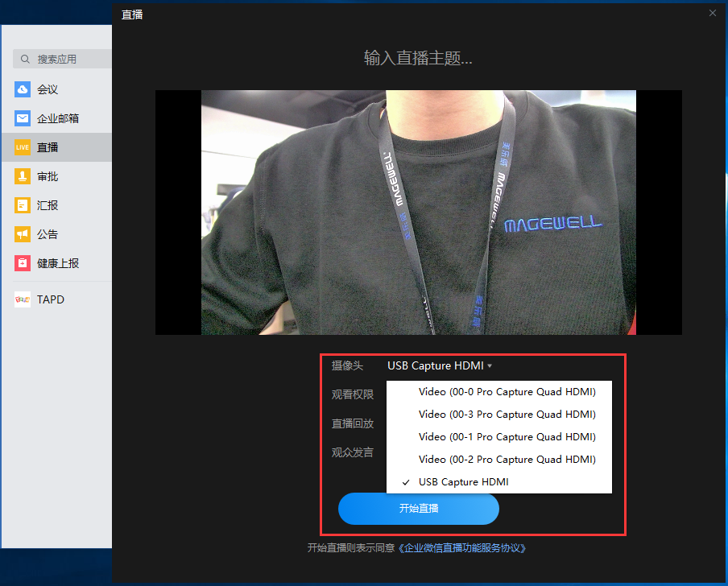Screen dimensions: 728x586
Task: Click the 公告 megaphone icon
Action: click(x=23, y=234)
